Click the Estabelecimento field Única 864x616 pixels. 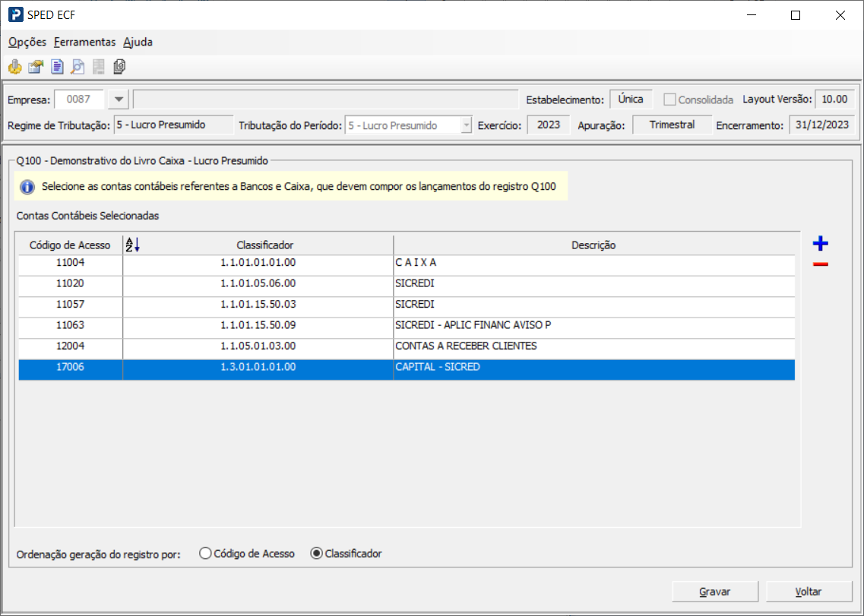click(x=631, y=100)
